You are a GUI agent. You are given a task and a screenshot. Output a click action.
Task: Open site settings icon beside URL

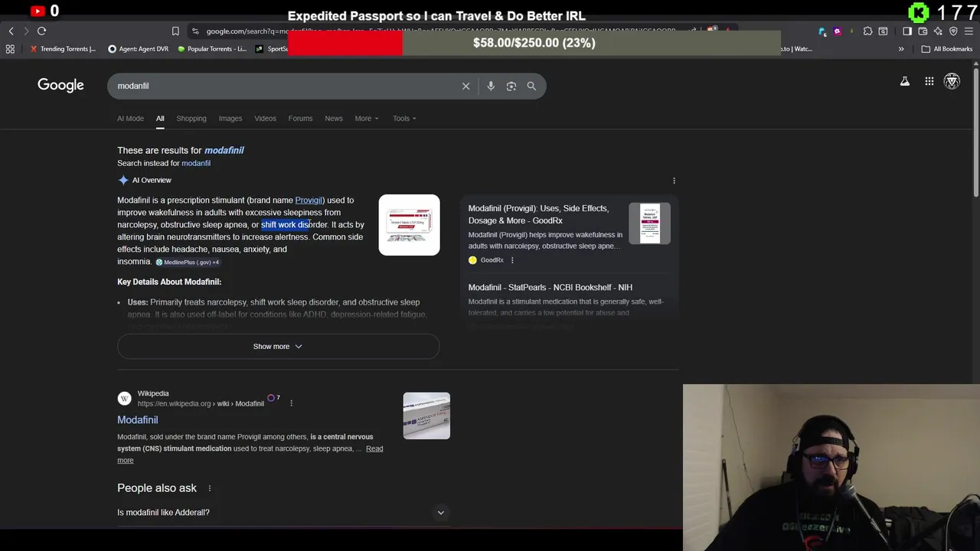point(196,31)
